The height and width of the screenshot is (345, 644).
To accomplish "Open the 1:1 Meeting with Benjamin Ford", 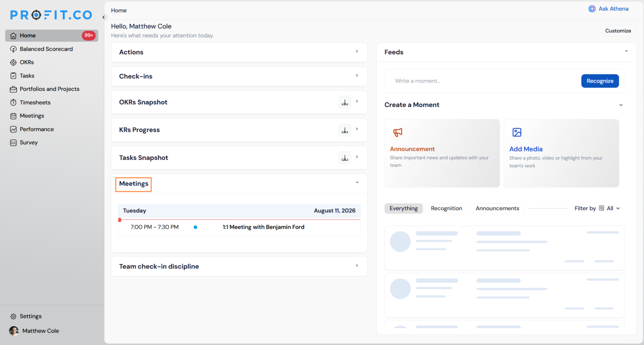I will pos(264,227).
